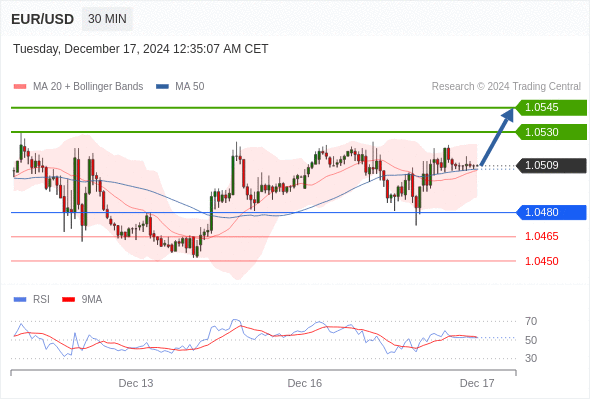Viewport: 590px width, 400px height.
Task: Click the RSI 70 level label
Action: click(x=531, y=322)
